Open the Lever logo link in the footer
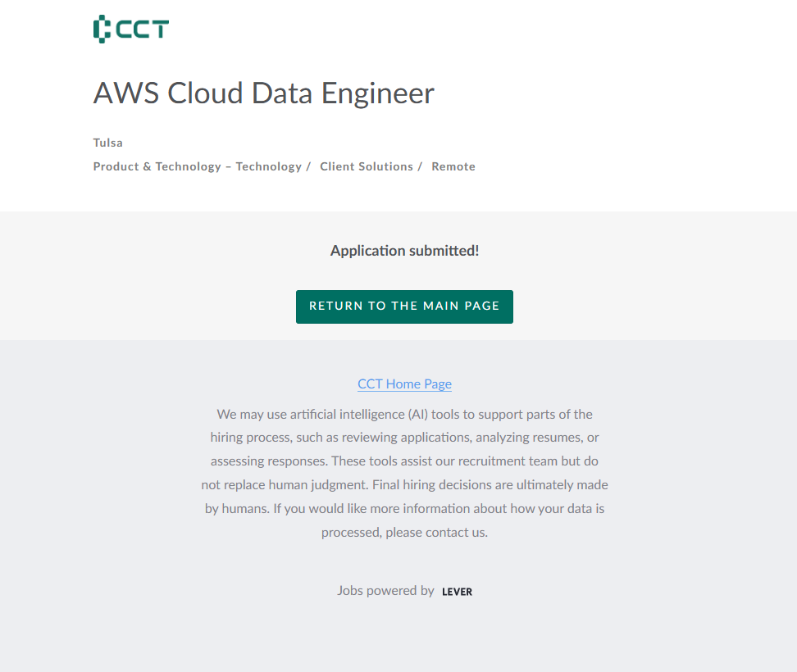The width and height of the screenshot is (797, 672). click(x=457, y=592)
